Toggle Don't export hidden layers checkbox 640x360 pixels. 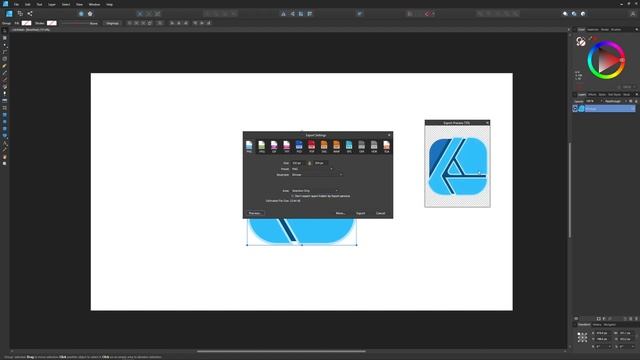click(292, 196)
